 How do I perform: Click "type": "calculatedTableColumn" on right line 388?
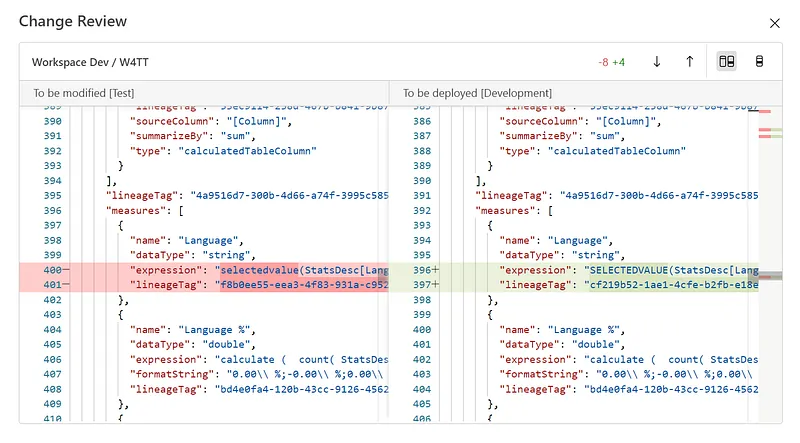(x=592, y=151)
